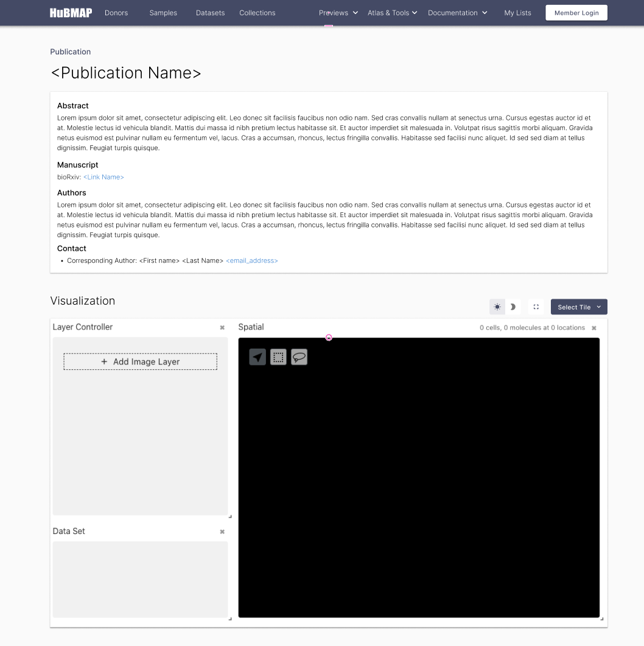Close the Spatial panel
644x646 pixels.
tap(593, 327)
